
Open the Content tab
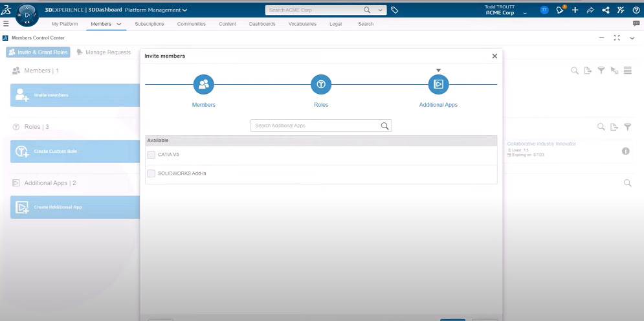point(227,24)
